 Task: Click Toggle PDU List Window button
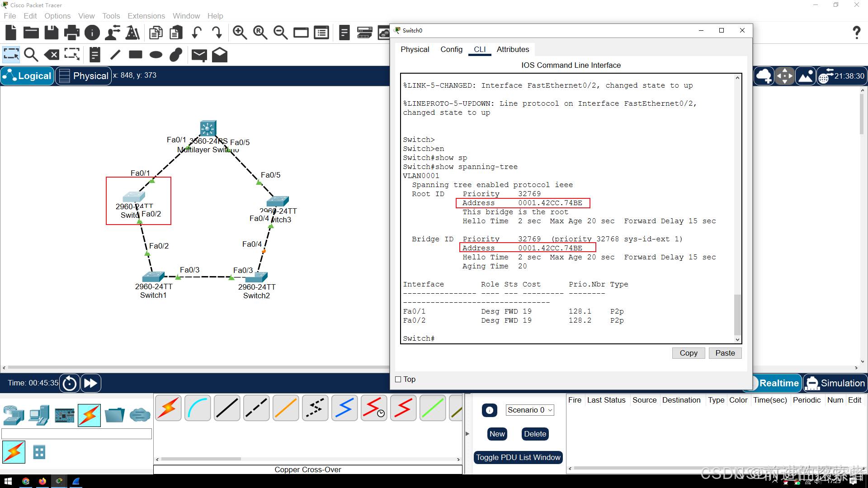click(518, 457)
